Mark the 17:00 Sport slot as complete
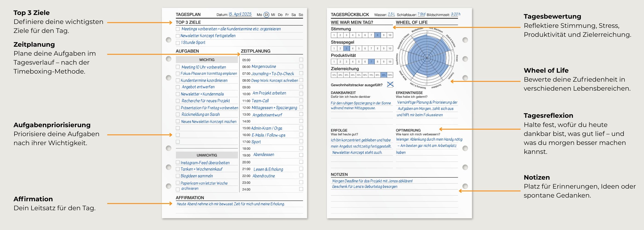The image size is (644, 230). [301, 141]
